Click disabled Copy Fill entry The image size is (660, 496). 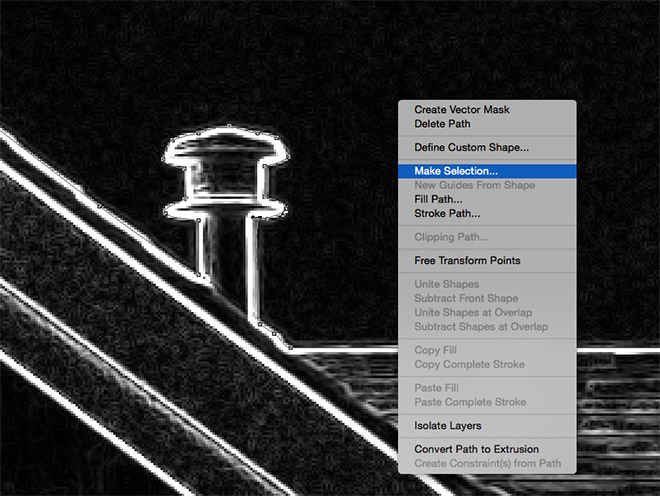pos(487,350)
